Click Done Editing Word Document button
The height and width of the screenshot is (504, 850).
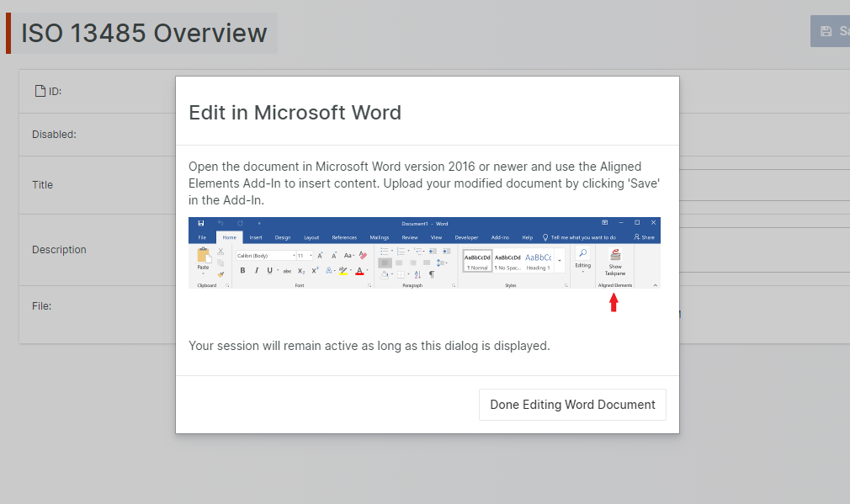(x=572, y=405)
